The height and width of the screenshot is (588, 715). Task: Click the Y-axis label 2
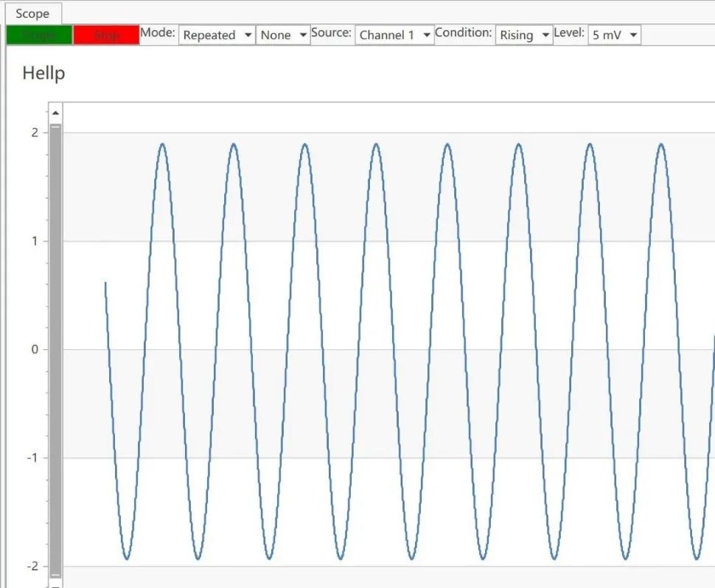(x=35, y=133)
